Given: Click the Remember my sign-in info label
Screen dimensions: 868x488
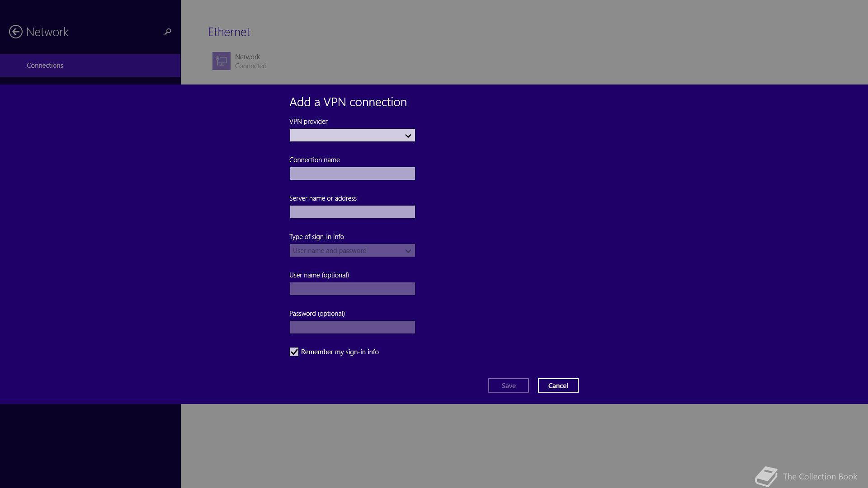Looking at the screenshot, I should coord(340,352).
